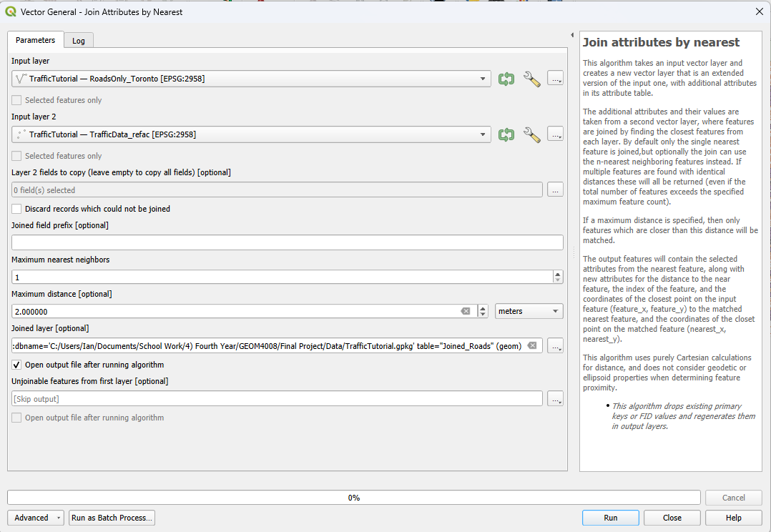Open the Input layer dropdown

click(x=251, y=79)
